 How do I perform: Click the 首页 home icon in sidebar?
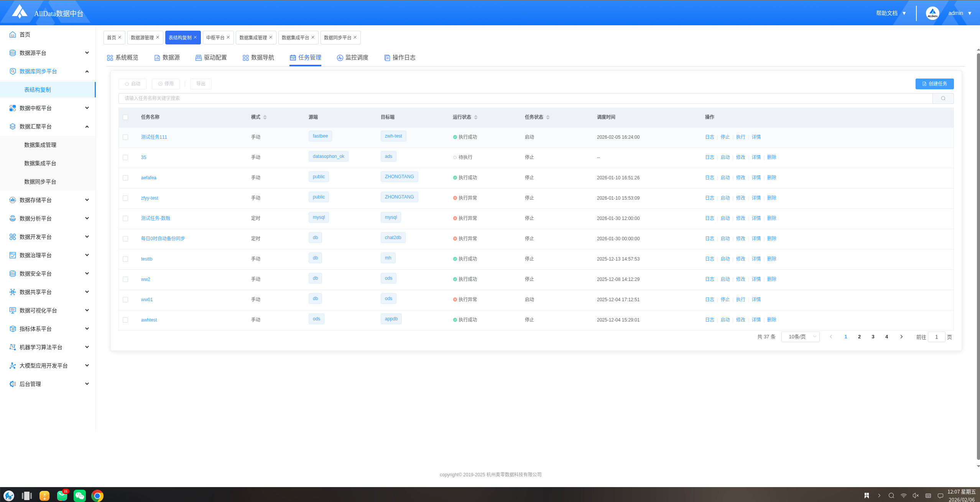point(13,34)
